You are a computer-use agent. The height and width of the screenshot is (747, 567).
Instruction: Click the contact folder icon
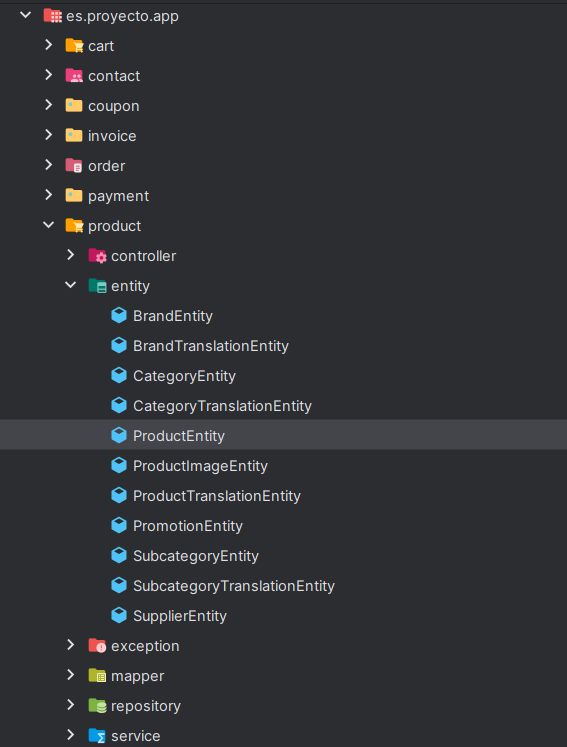pos(74,76)
